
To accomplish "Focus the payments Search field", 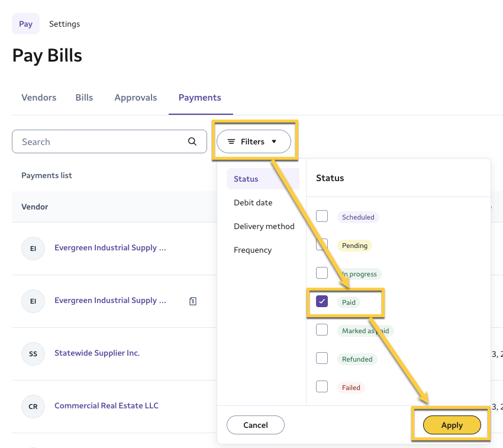I will (101, 142).
